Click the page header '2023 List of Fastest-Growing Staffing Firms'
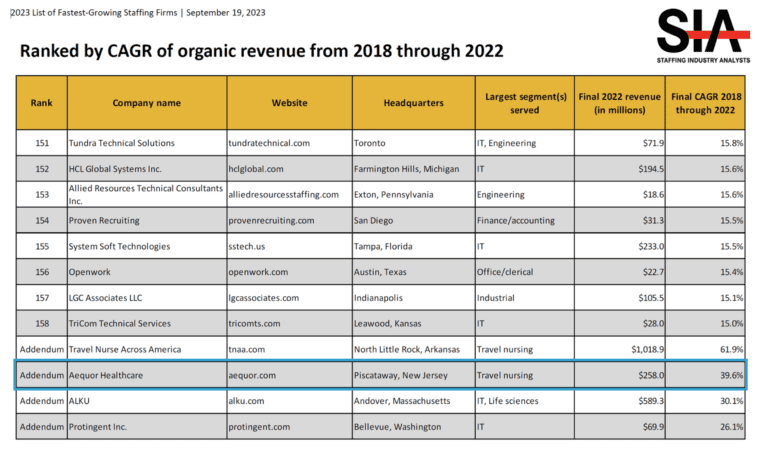This screenshot has height=457, width=768. click(94, 13)
